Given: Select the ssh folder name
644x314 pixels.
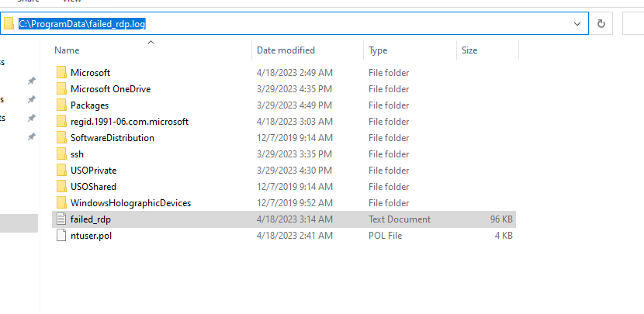Looking at the screenshot, I should pos(77,154).
